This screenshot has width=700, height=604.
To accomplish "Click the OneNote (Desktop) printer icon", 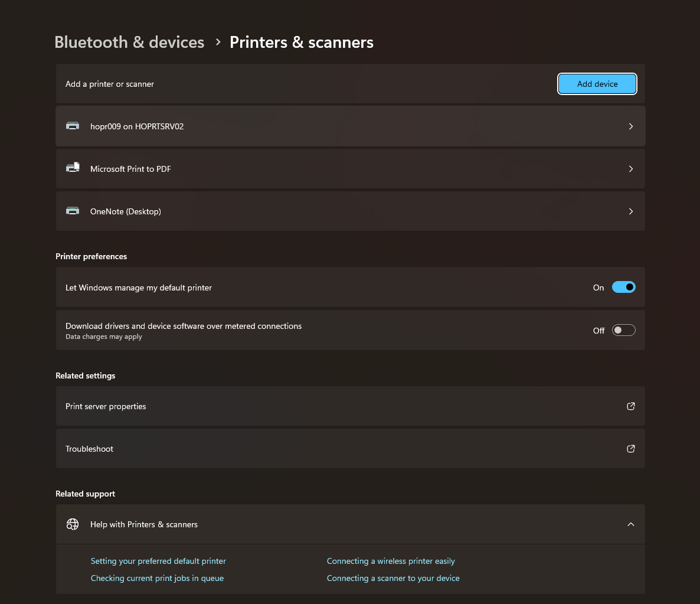I will point(73,211).
